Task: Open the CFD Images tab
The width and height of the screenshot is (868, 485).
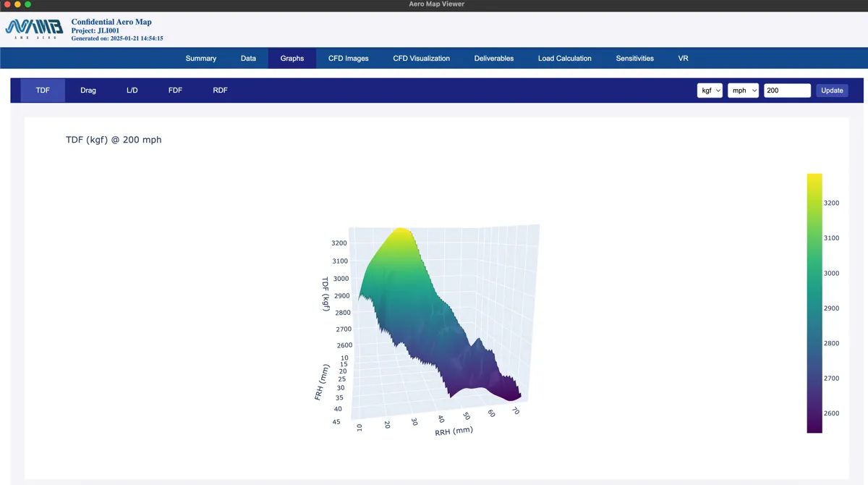Action: [348, 59]
